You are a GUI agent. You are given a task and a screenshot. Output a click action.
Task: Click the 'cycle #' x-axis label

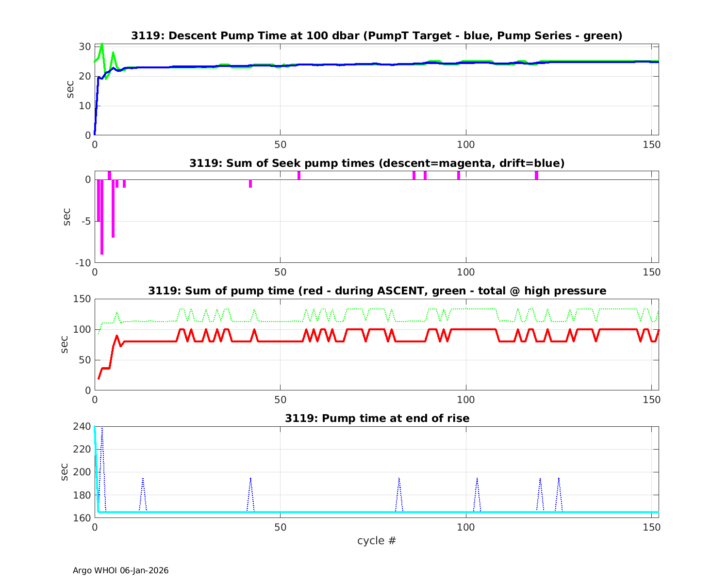point(377,540)
